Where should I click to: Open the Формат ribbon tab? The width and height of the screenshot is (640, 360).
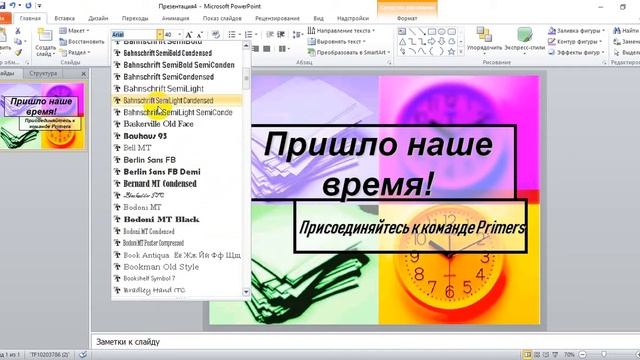coord(407,18)
